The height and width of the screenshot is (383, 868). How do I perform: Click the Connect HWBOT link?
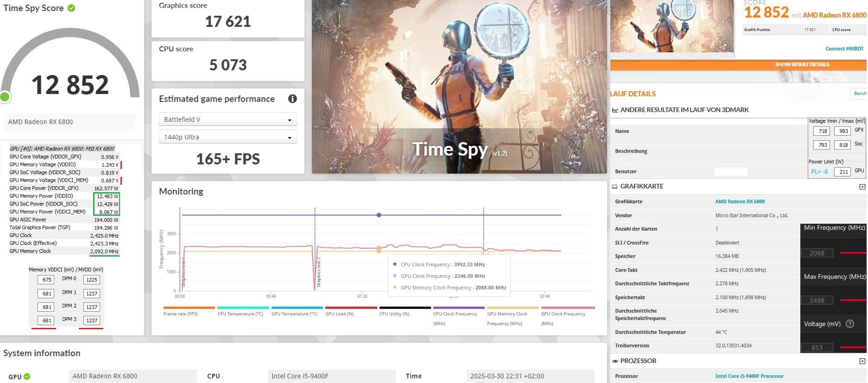tap(844, 49)
